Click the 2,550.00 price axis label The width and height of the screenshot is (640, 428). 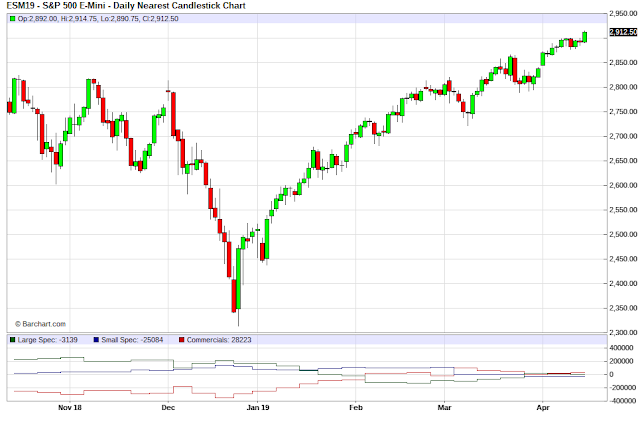623,210
